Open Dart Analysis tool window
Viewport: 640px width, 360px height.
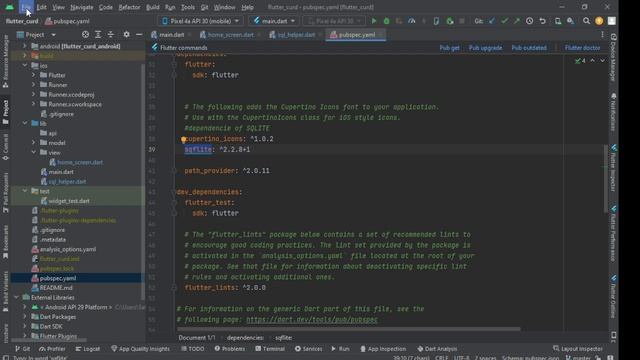[437, 349]
